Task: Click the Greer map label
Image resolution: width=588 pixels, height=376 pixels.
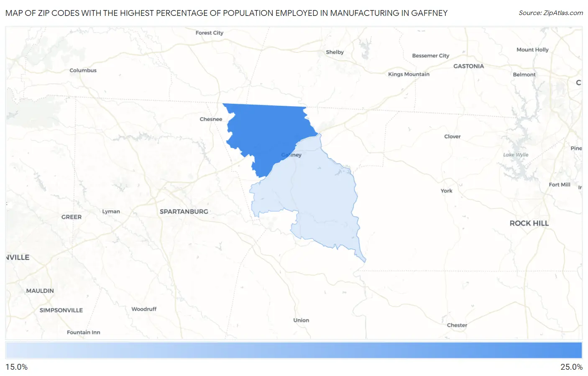Action: [x=72, y=217]
